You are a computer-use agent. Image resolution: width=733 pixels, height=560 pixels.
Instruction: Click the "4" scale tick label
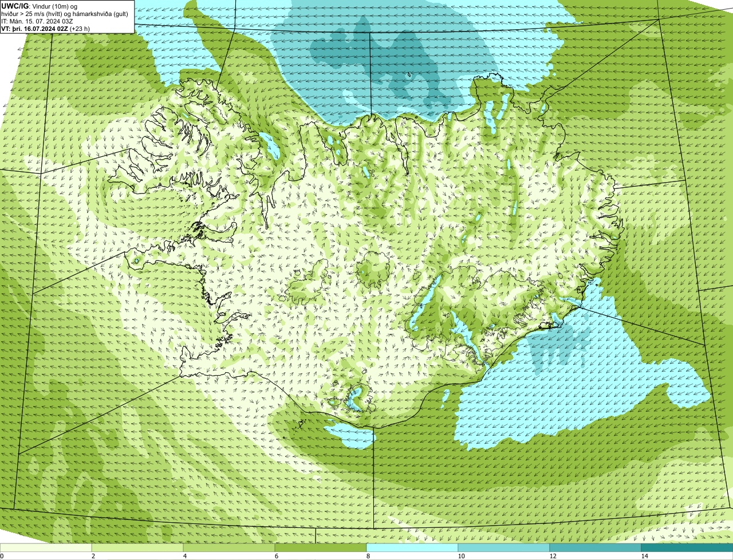point(184,556)
